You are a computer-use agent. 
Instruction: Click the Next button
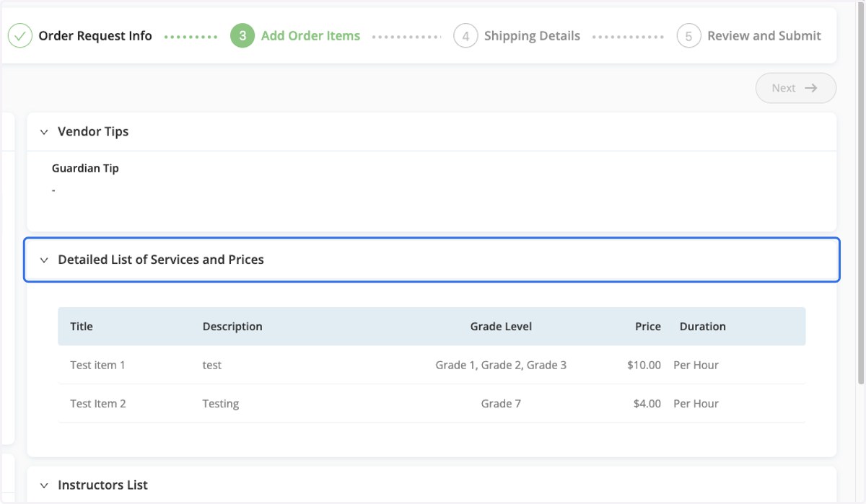(796, 88)
